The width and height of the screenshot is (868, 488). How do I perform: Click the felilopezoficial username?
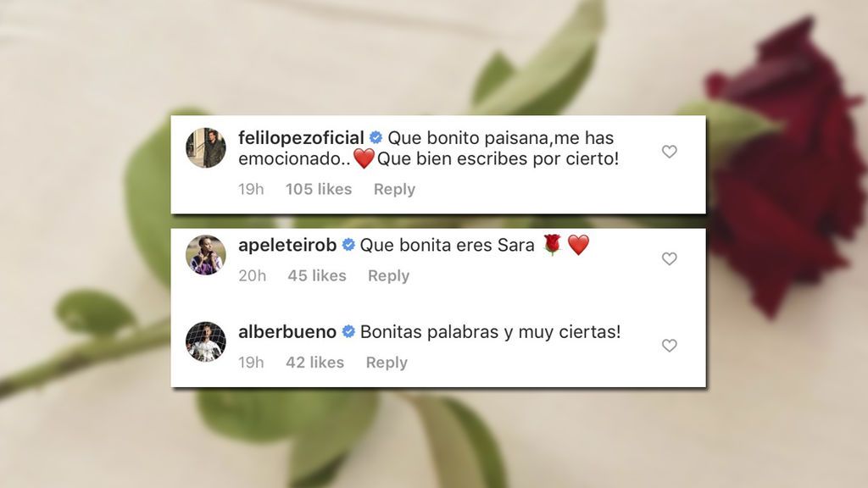pyautogui.click(x=301, y=138)
